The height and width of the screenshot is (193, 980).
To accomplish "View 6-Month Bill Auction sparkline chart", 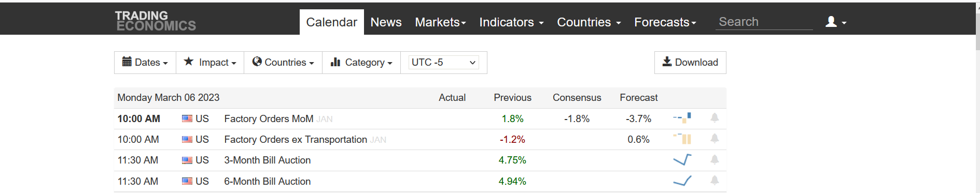I will pos(682,181).
